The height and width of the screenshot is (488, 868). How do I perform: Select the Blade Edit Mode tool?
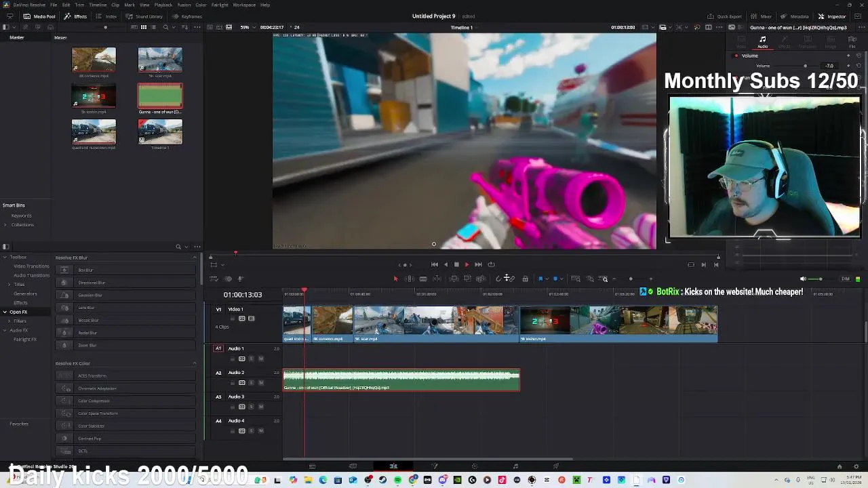[x=423, y=279]
